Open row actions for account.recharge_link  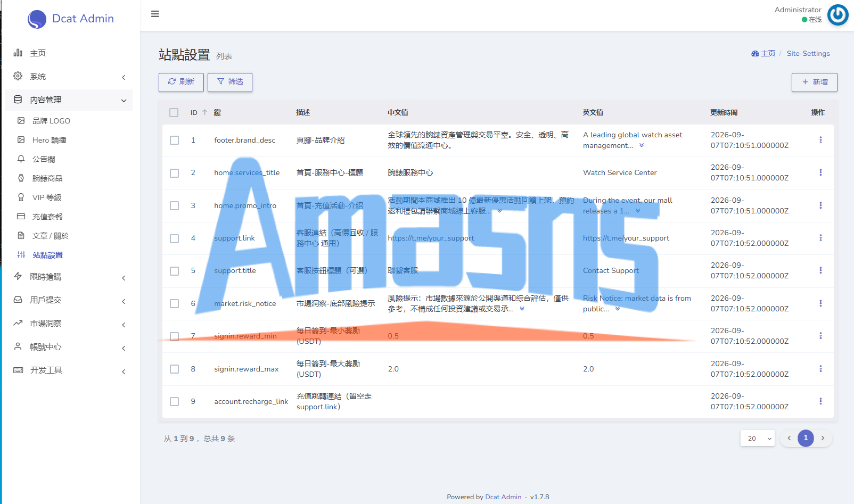tap(820, 401)
